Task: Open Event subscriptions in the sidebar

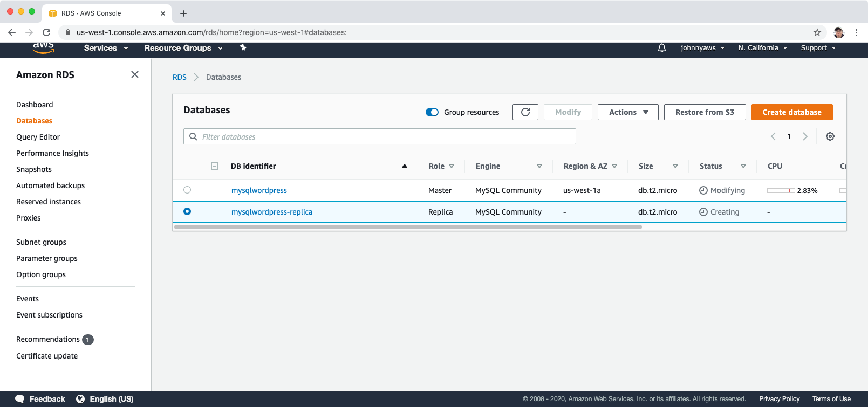Action: click(x=49, y=315)
